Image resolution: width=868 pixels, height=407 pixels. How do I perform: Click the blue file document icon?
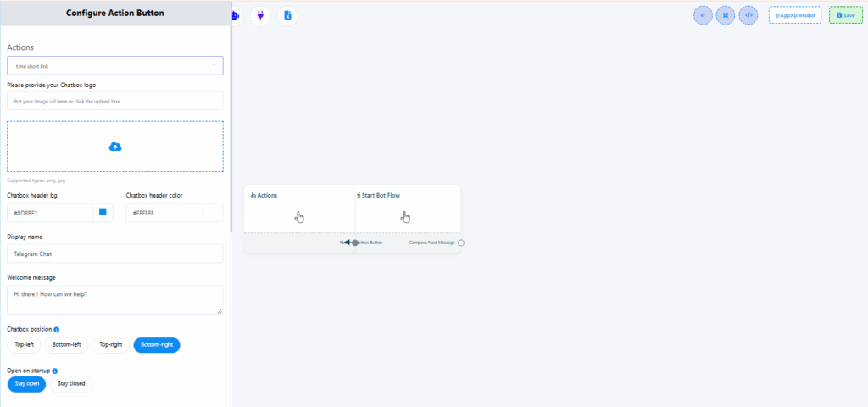click(x=287, y=15)
